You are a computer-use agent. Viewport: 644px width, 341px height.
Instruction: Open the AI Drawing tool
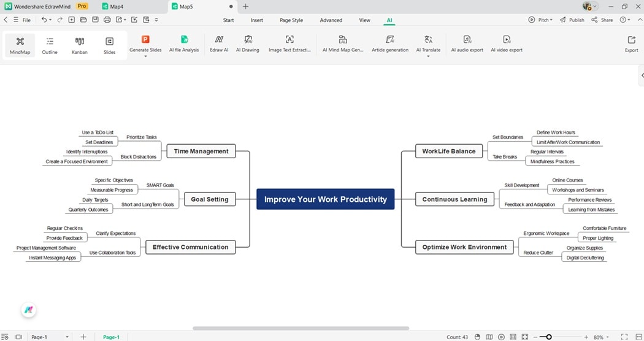(248, 44)
